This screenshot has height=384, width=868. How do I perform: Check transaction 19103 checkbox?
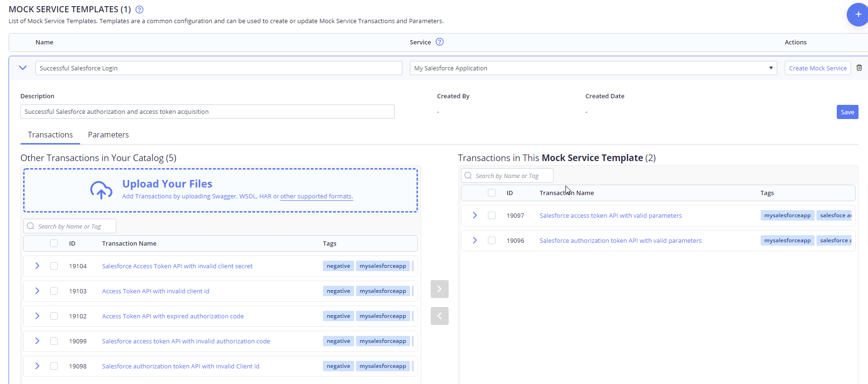click(54, 291)
